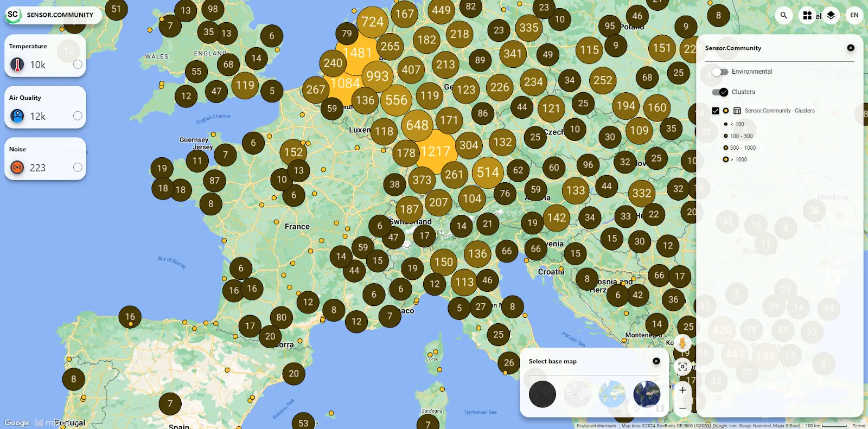868x429 pixels.
Task: Close the Select base map panel
Action: coord(656,361)
